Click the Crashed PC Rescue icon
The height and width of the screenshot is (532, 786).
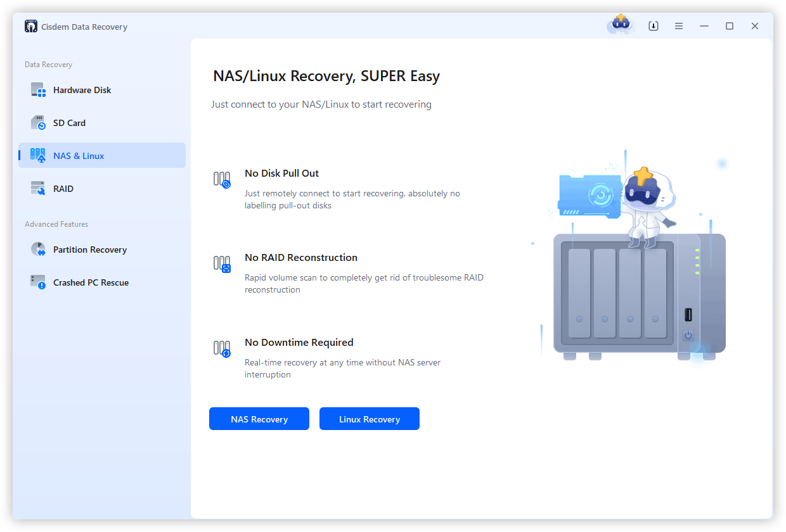(37, 282)
